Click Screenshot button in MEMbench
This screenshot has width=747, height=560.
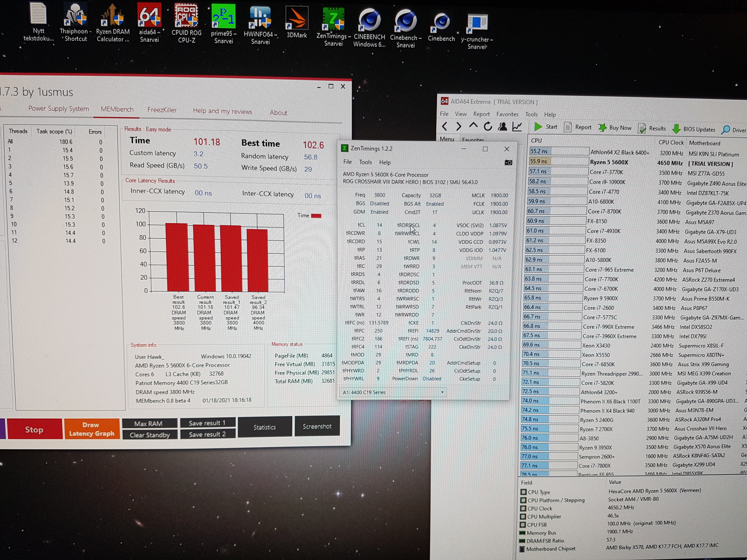(317, 426)
